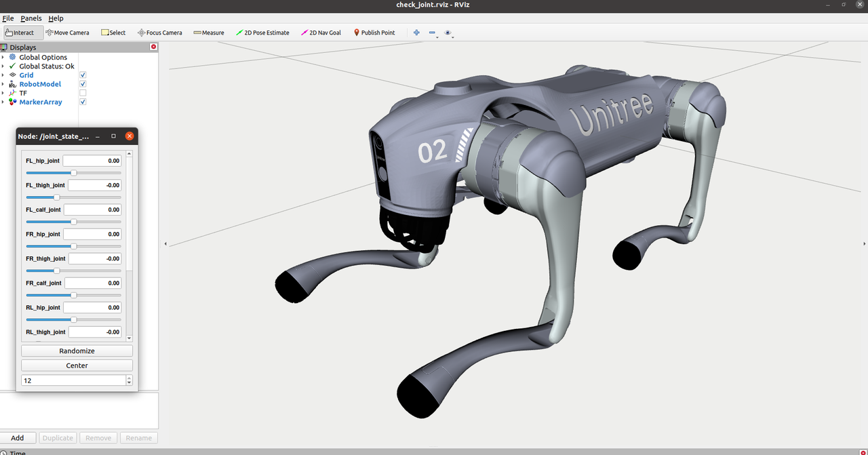Screen dimensions: 868x455
Task: Click the Center button
Action: pyautogui.click(x=77, y=365)
